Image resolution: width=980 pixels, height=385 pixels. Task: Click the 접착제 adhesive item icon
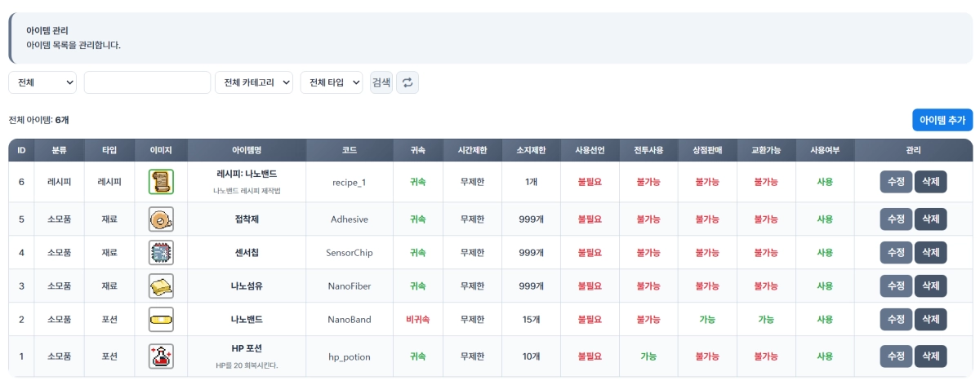click(x=161, y=219)
